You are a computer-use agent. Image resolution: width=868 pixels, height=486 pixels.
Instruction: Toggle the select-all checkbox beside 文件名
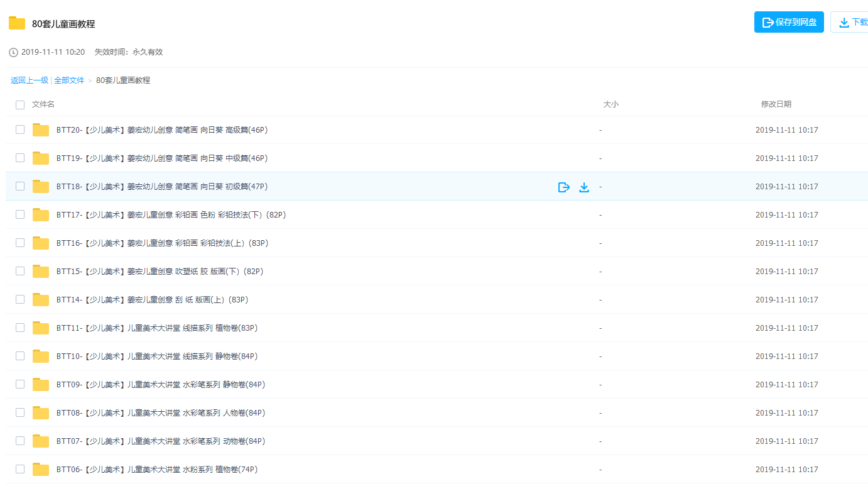tap(20, 105)
